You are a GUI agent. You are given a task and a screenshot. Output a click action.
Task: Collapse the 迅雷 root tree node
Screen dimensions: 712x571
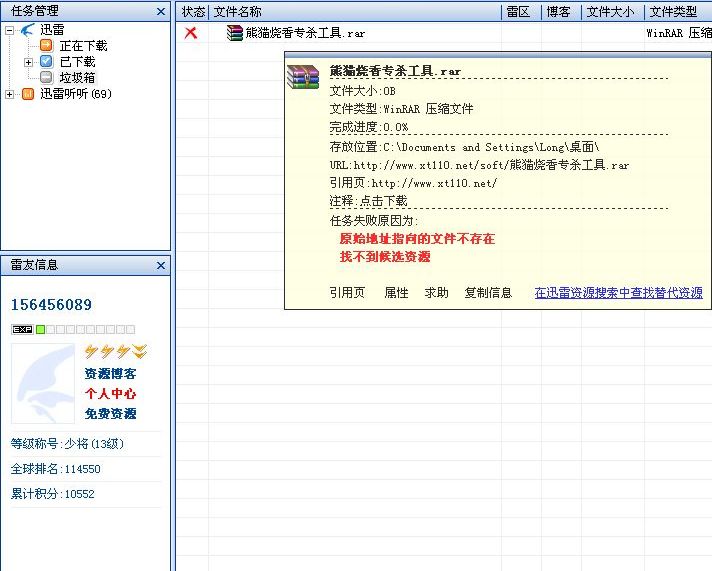(x=10, y=30)
